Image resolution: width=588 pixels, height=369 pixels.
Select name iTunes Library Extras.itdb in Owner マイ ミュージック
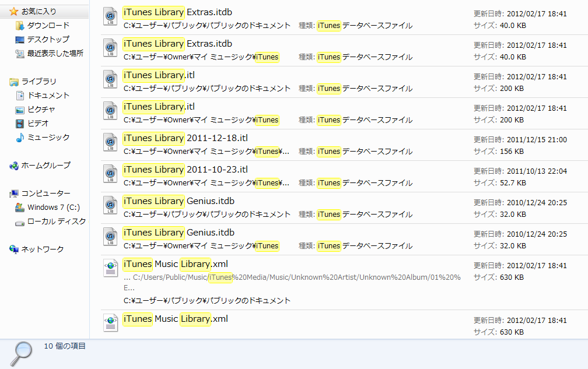pyautogui.click(x=178, y=44)
